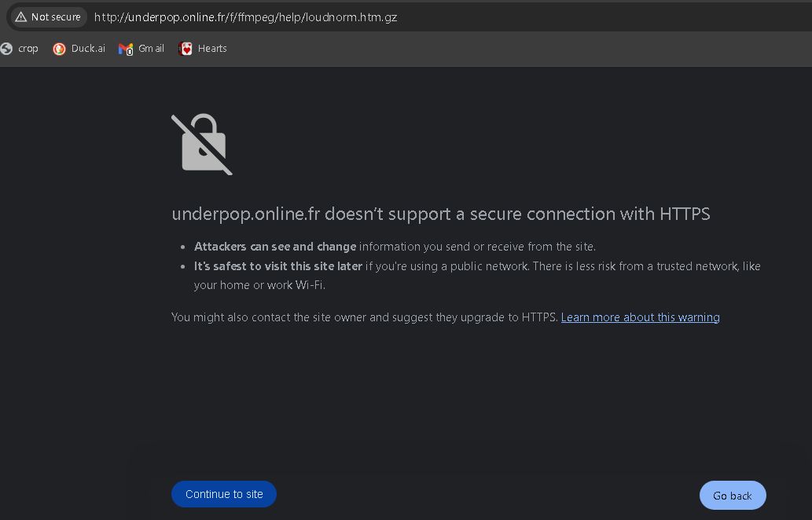Viewport: 812px width, 520px height.
Task: Open the crop bookmark globe icon
Action: click(x=6, y=49)
